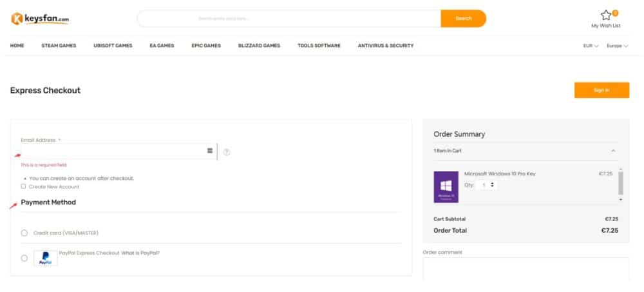Image resolution: width=644 pixels, height=292 pixels.
Task: Open the Antivirus & Security menu
Action: 386,46
